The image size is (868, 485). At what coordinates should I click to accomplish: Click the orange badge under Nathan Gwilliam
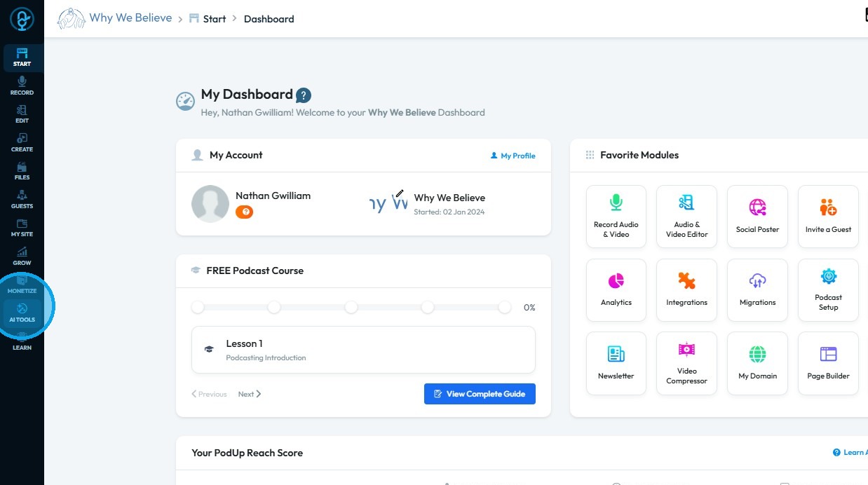[x=244, y=212]
